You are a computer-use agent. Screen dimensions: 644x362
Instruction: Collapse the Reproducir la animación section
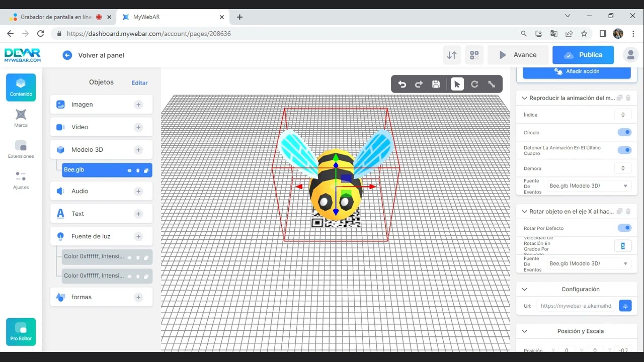pyautogui.click(x=524, y=98)
